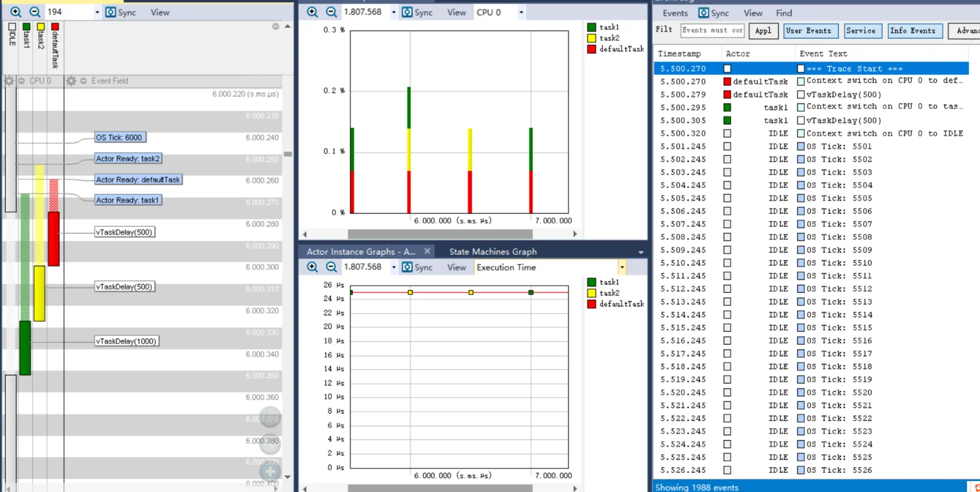Zoom out in Actor Instance Graphs panel
Viewport: 980px width, 492px height.
(331, 267)
